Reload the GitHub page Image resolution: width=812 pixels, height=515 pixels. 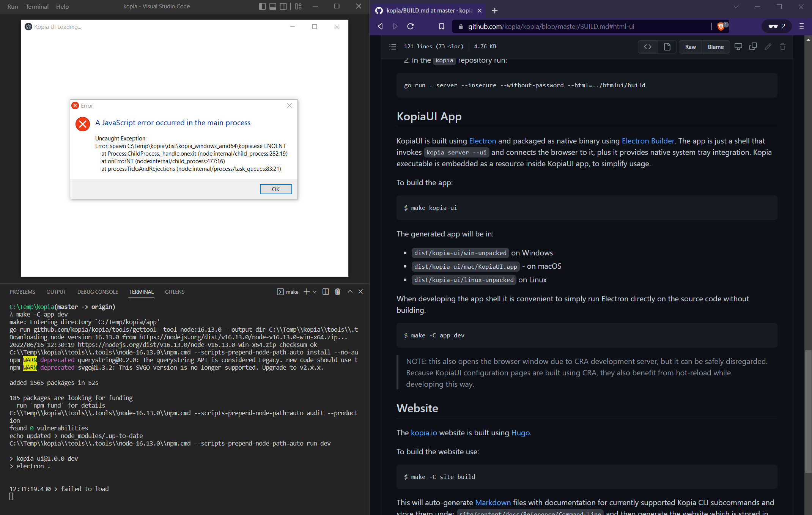point(410,26)
